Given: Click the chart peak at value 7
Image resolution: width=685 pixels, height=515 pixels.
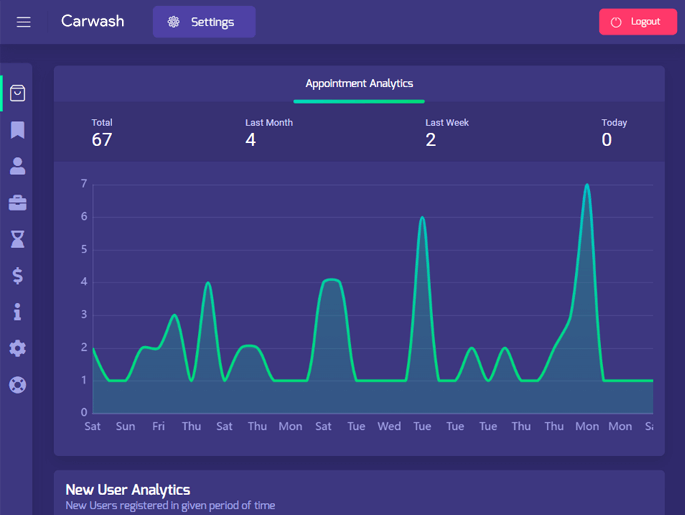Looking at the screenshot, I should [587, 185].
